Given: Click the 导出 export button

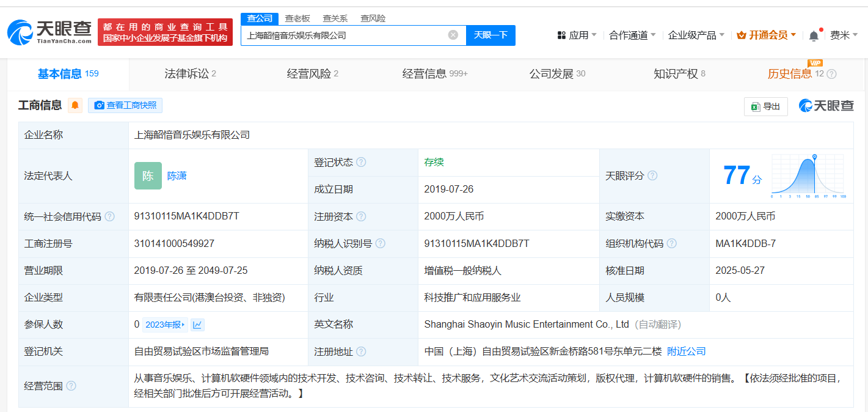Looking at the screenshot, I should 766,106.
